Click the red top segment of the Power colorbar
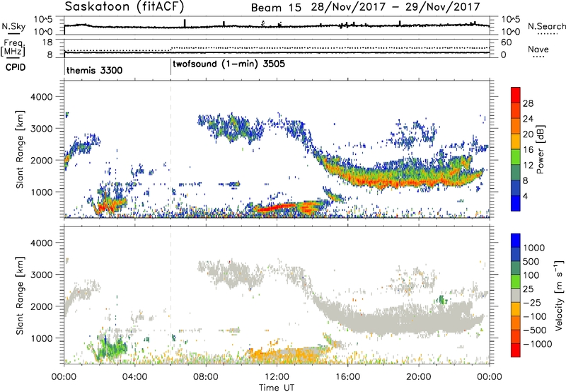Image resolution: width=566 pixels, height=392 pixels. click(x=516, y=96)
